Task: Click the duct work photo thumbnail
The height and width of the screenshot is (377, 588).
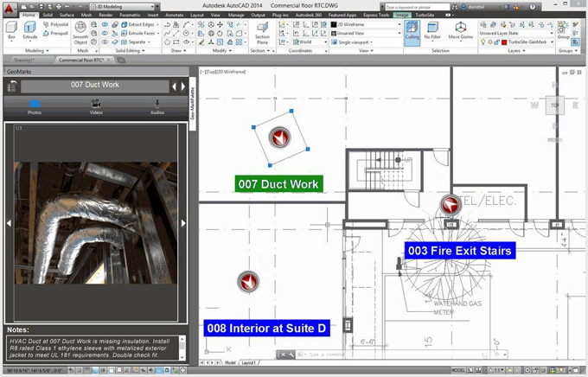Action: coord(96,223)
